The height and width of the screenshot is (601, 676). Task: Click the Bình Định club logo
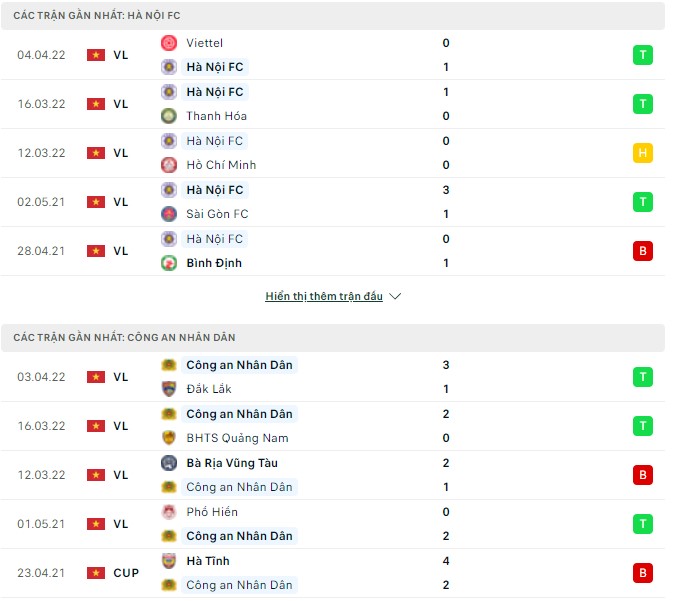169,263
